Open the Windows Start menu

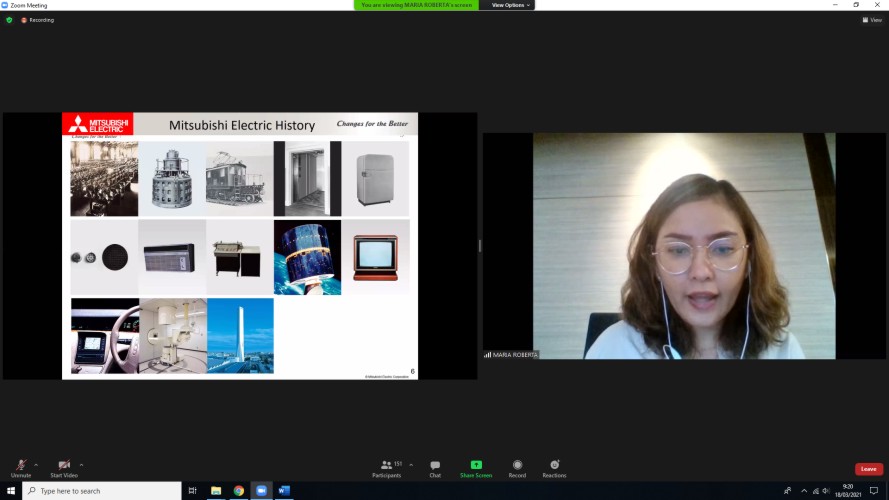(11, 490)
